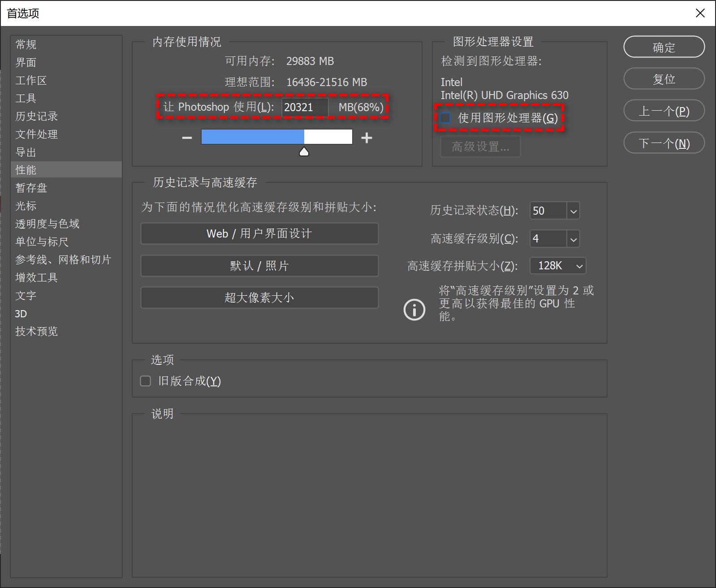Click the 确定 button
716x588 pixels.
pyautogui.click(x=664, y=47)
